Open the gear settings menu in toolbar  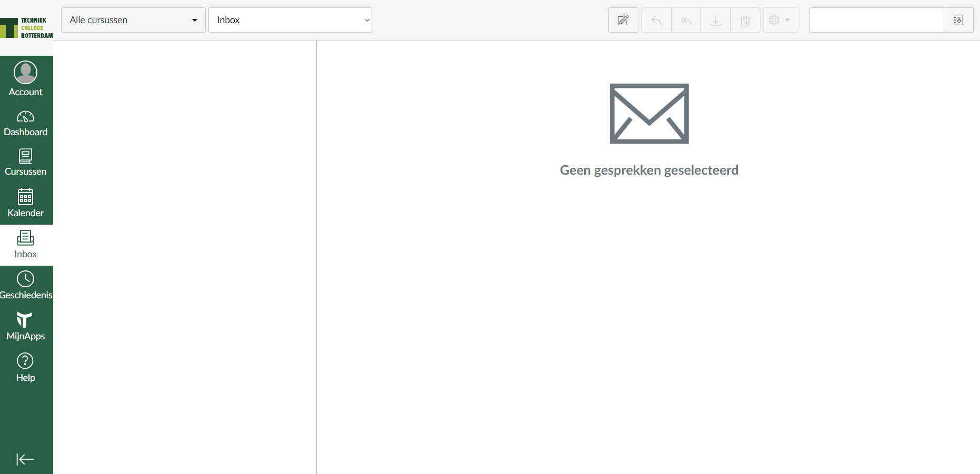(780, 21)
